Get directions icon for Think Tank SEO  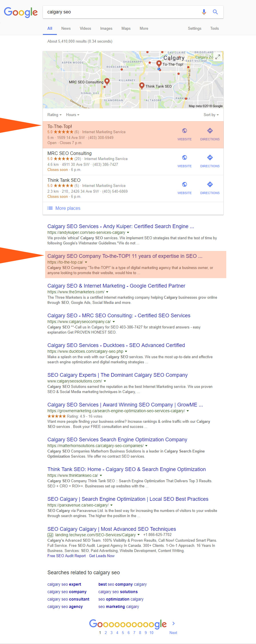pos(210,184)
